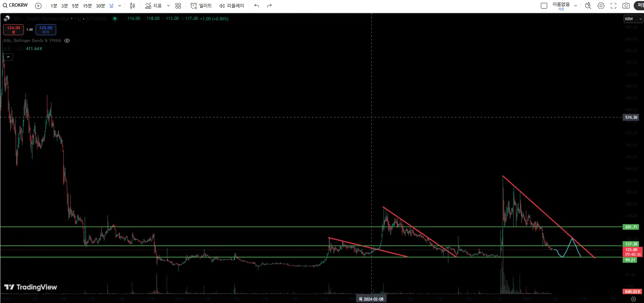The image size is (644, 303).
Task: Redo the last chart action
Action: click(x=269, y=6)
